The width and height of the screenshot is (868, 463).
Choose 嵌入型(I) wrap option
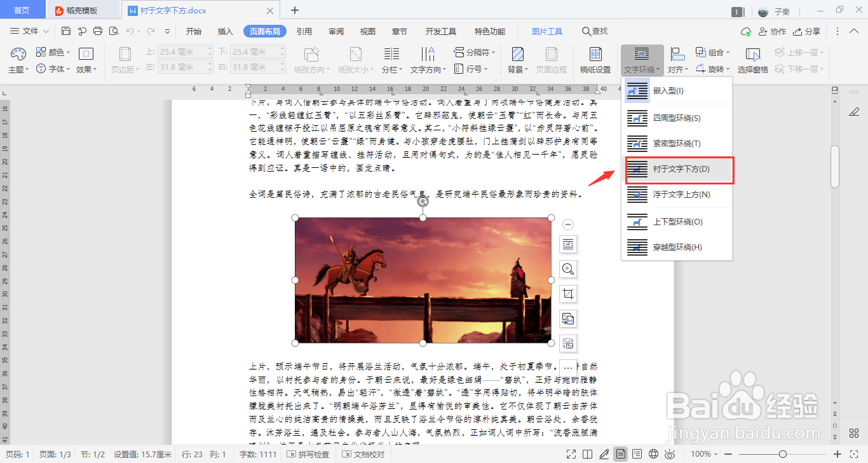pos(677,91)
